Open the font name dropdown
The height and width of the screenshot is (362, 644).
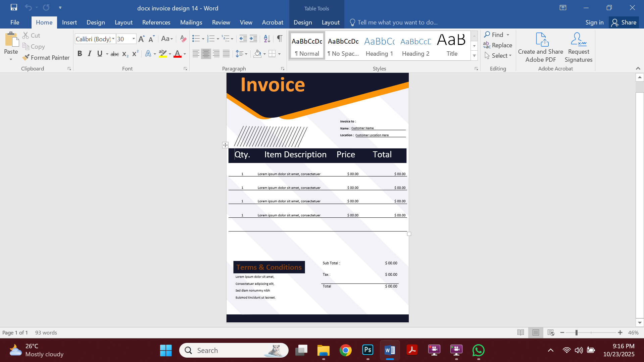tap(113, 39)
